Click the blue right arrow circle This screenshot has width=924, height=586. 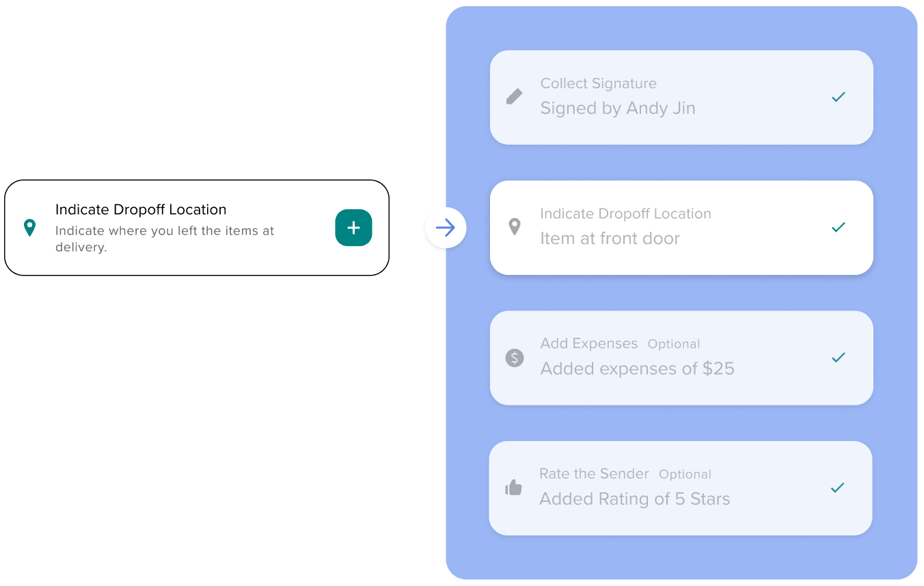click(446, 228)
